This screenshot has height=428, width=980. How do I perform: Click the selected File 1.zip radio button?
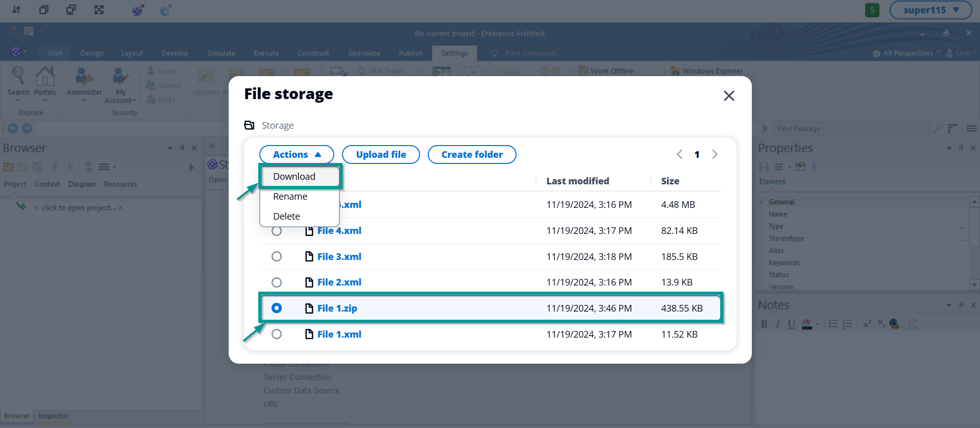(277, 308)
